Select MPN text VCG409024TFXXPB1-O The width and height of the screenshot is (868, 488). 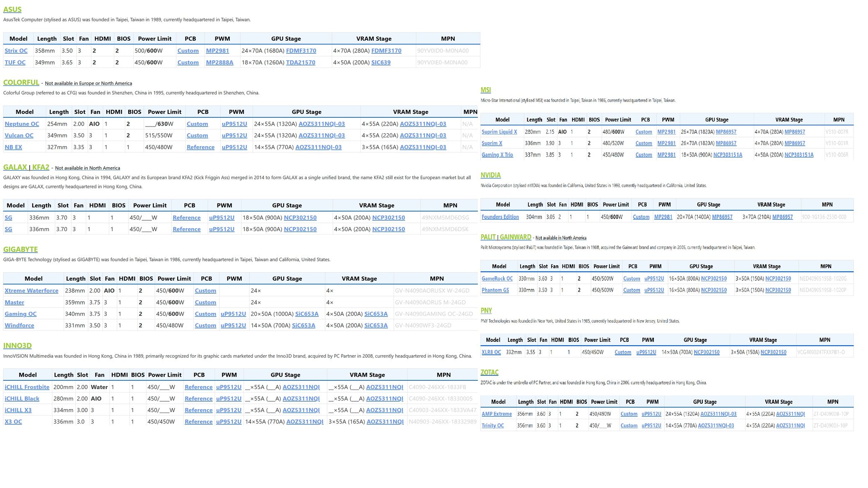pyautogui.click(x=821, y=352)
